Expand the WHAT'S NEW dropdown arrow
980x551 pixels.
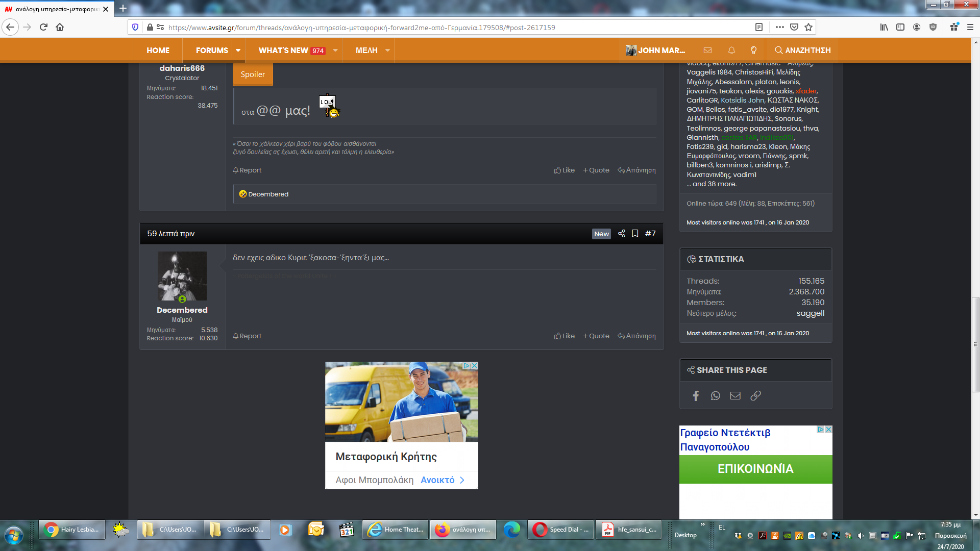pyautogui.click(x=335, y=51)
